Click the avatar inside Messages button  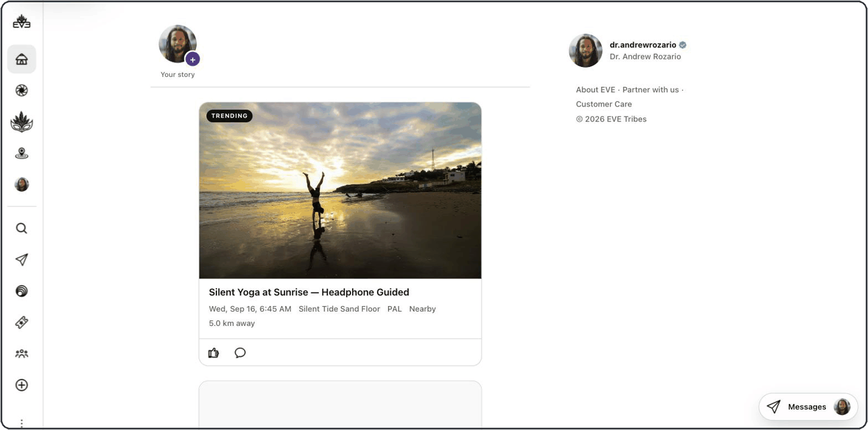(x=842, y=407)
